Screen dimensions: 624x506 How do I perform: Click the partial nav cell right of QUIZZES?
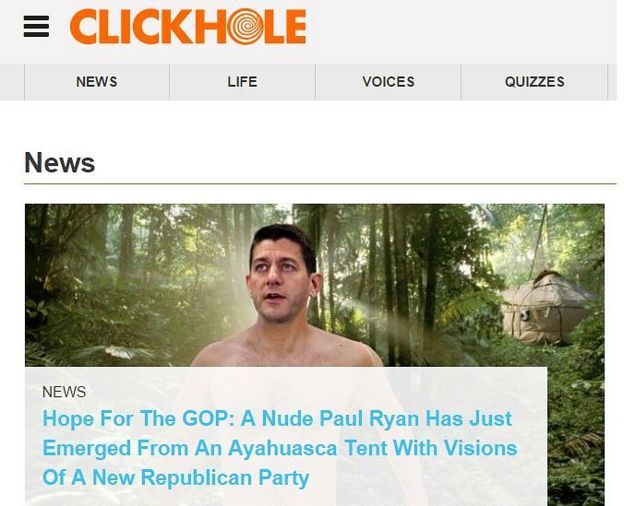(612, 82)
